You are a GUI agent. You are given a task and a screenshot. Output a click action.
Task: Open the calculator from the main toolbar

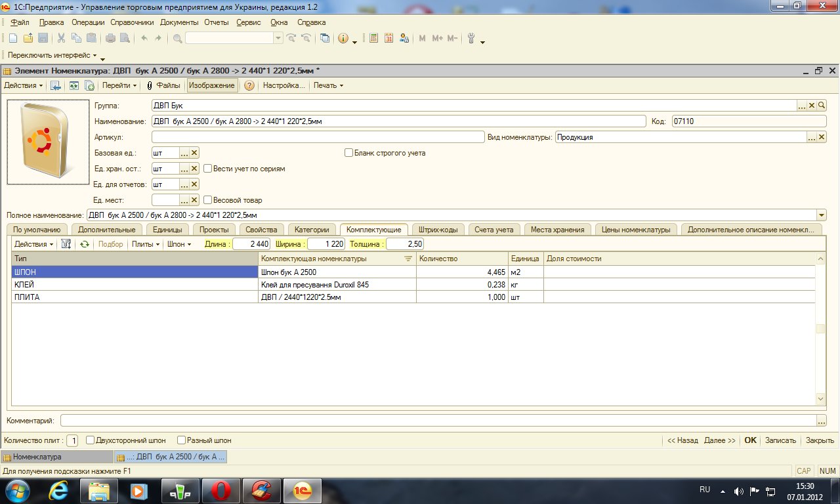coord(373,38)
